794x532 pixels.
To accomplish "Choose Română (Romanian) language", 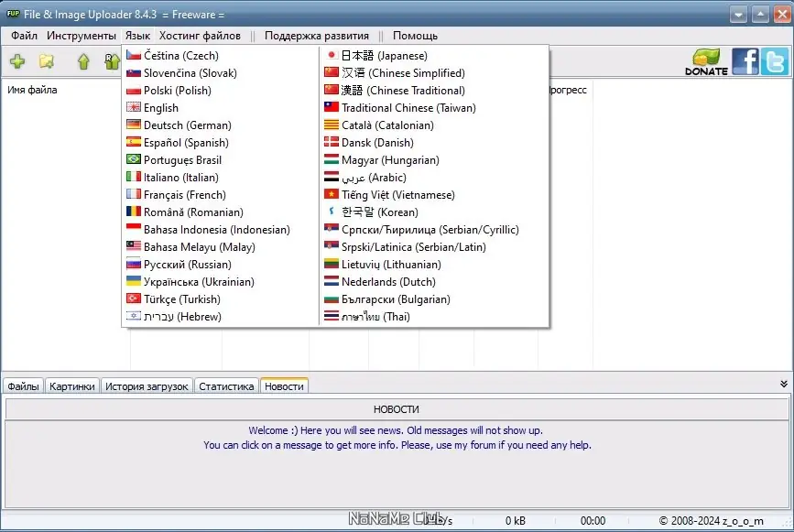I will coord(221,212).
